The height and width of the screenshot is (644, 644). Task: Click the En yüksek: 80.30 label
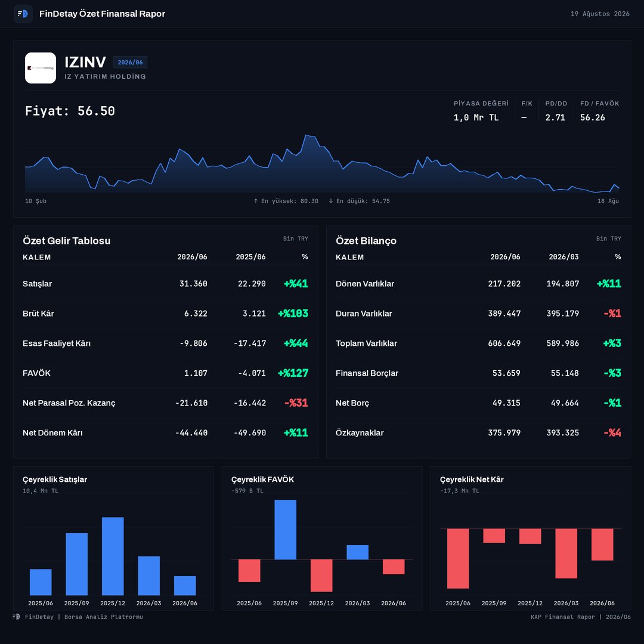286,201
